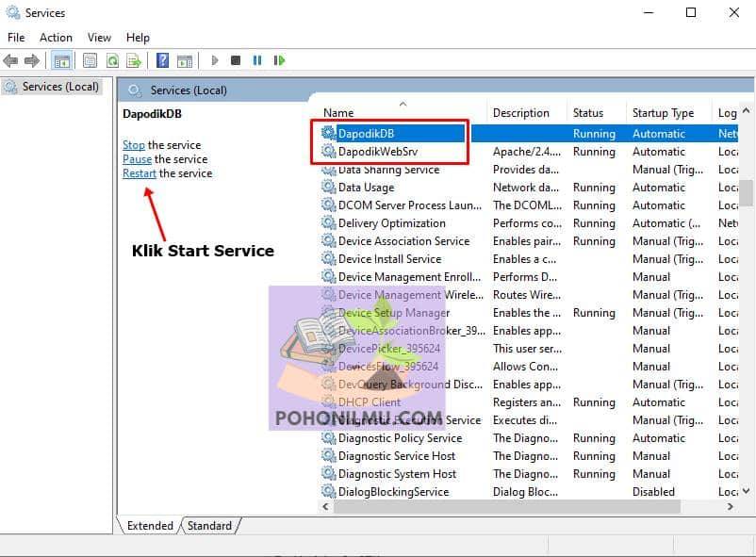756x557 pixels.
Task: Select the DapodikWebSrv service row
Action: pos(529,152)
